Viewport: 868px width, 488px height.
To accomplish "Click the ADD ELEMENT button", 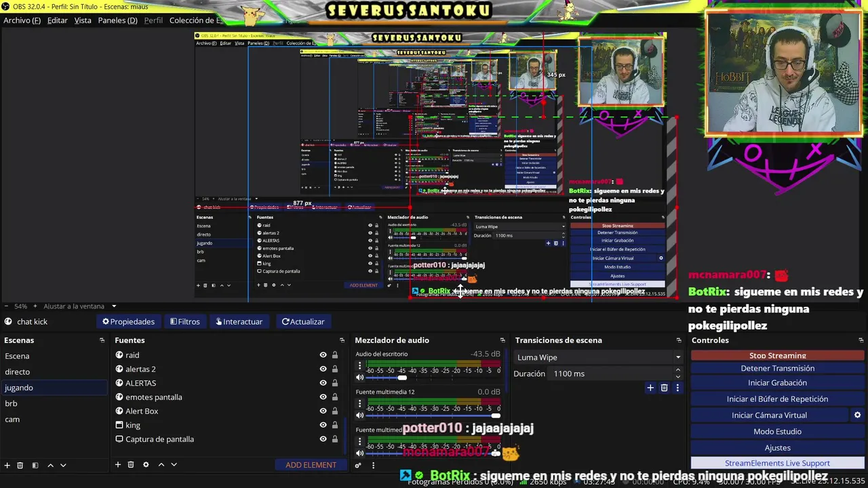I will (311, 465).
